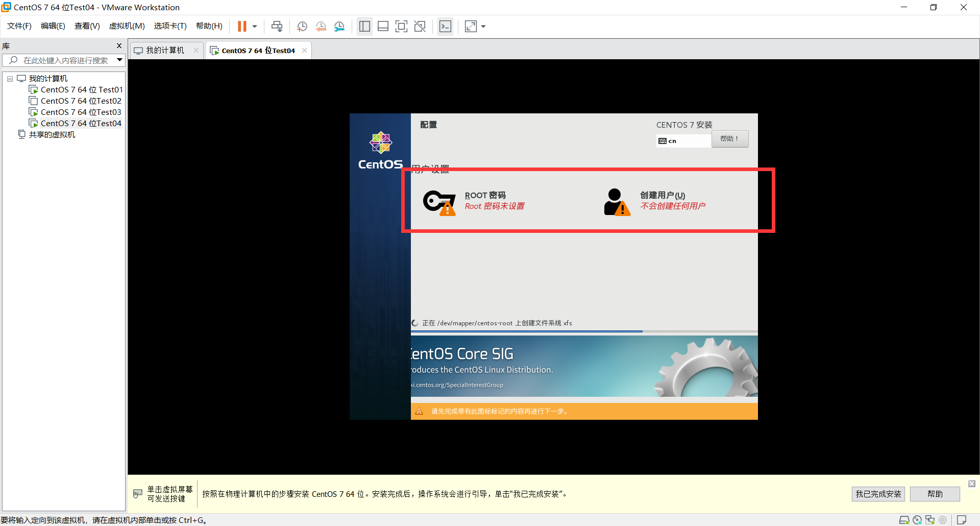Open the stretch display options dropdown

(x=483, y=26)
